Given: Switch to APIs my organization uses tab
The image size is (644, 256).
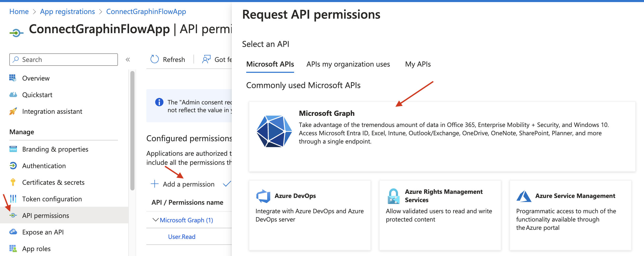Looking at the screenshot, I should click(348, 64).
